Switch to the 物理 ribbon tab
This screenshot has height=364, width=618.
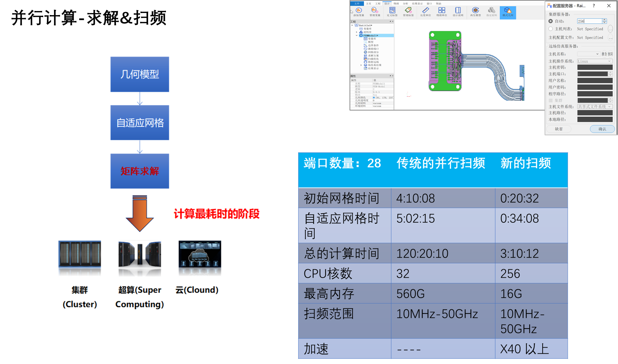click(x=396, y=4)
